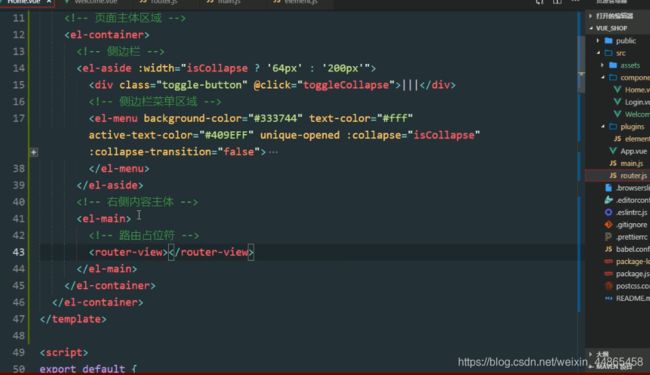Viewport: 650px width, 375px height.
Task: Click the file icon beside .browserslistrc
Action: tap(609, 188)
